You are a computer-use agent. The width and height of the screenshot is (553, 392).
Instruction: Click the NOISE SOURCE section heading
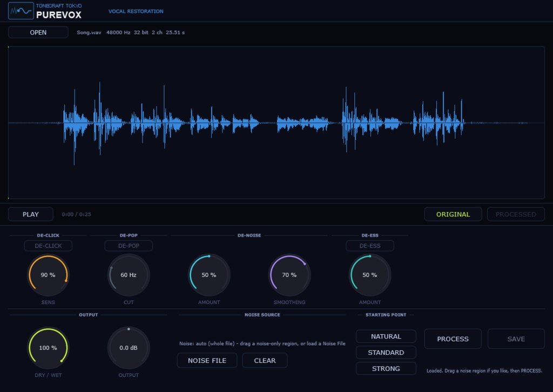pos(262,315)
